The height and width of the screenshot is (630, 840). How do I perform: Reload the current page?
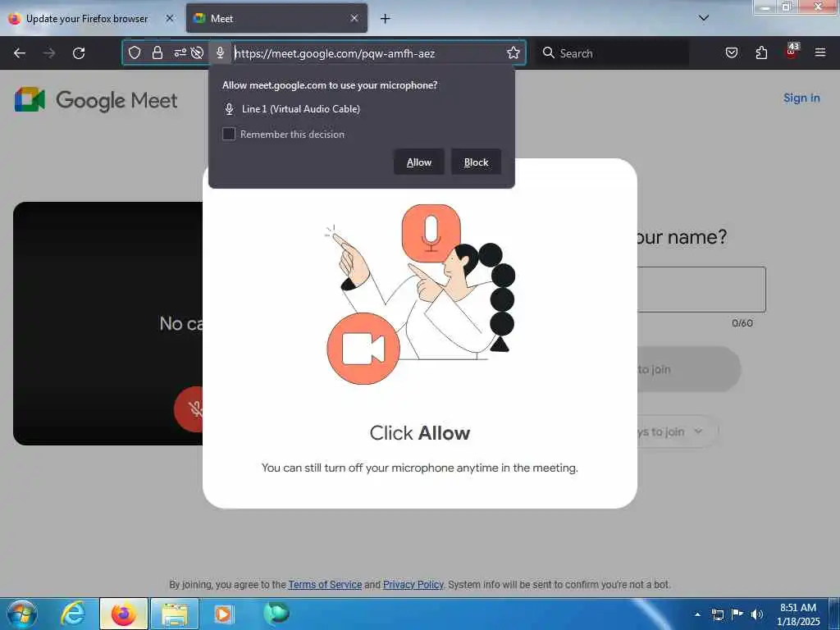tap(79, 53)
